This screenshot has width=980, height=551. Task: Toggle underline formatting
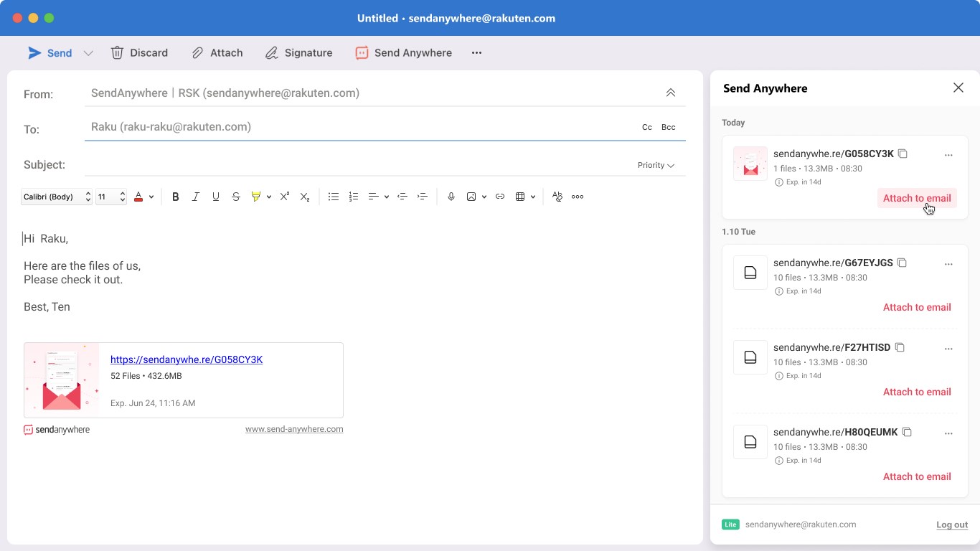(x=216, y=197)
